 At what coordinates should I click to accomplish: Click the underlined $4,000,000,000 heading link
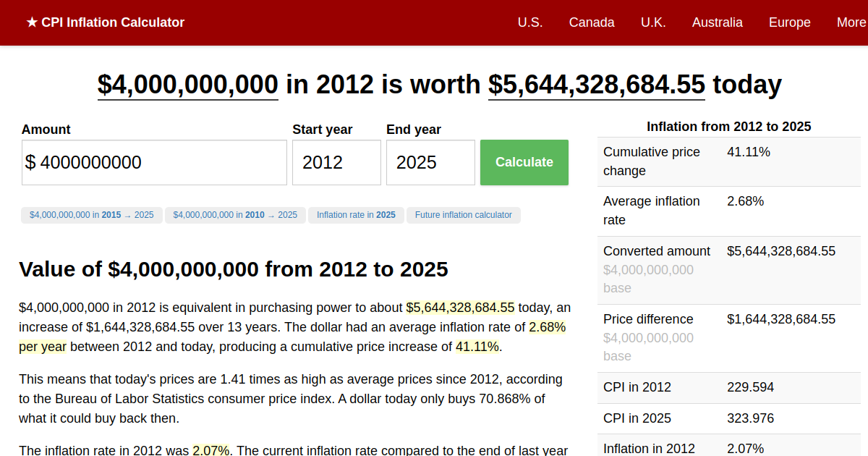tap(187, 85)
